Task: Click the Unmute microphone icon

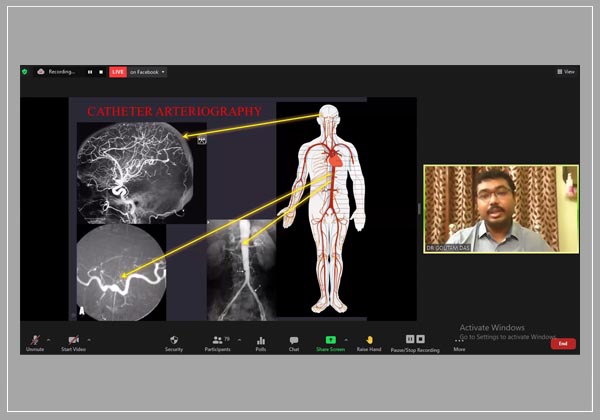Action: (x=35, y=340)
